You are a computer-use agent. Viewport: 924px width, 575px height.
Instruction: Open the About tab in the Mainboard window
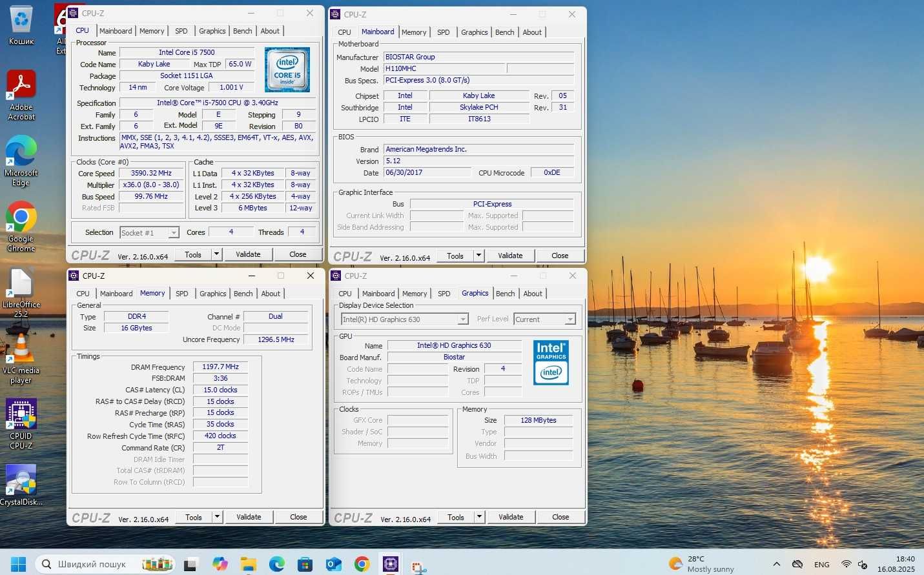532,32
